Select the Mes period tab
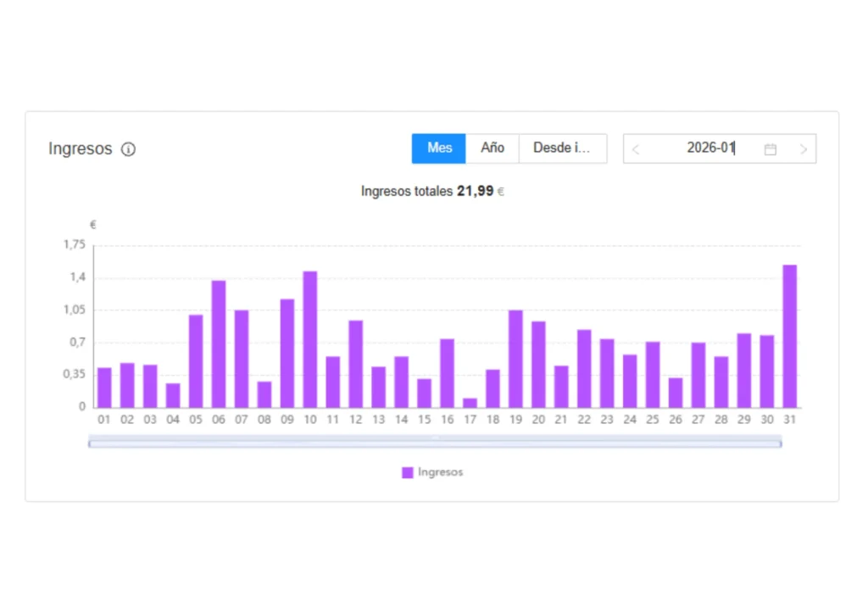The width and height of the screenshot is (868, 614). 439,148
